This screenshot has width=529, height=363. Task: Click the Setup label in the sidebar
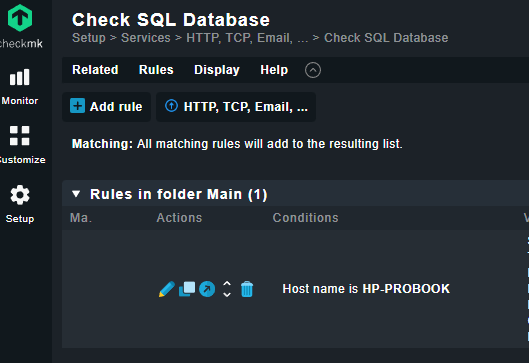click(20, 219)
